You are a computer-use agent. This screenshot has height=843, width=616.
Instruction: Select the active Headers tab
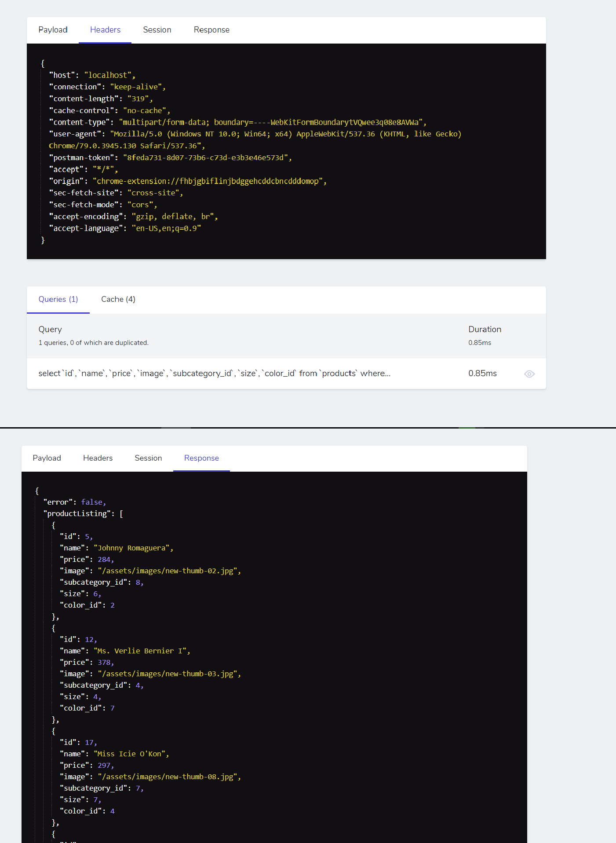(x=105, y=30)
